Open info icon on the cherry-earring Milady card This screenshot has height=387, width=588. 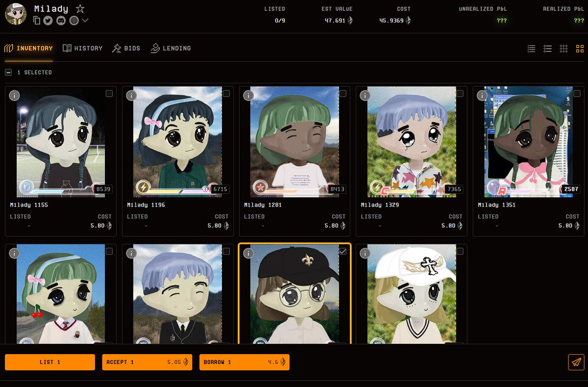(14, 253)
